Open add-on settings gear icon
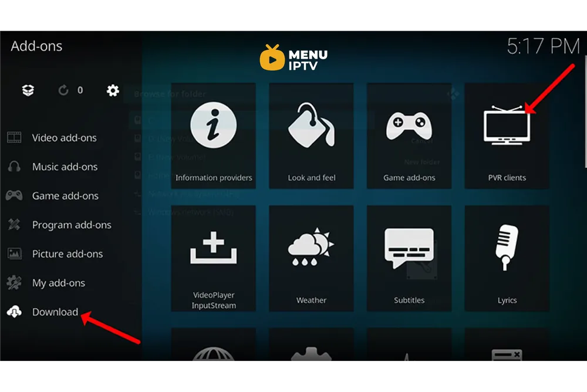Viewport: 587px width, 392px height. tap(113, 90)
